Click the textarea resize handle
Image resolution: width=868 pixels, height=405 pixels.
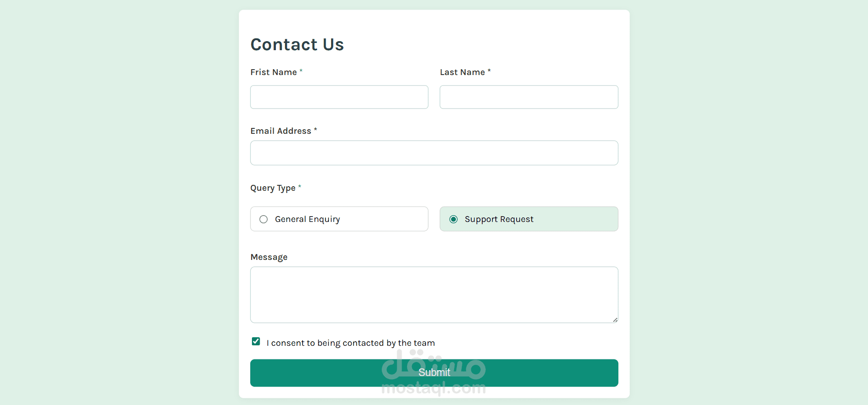[615, 320]
